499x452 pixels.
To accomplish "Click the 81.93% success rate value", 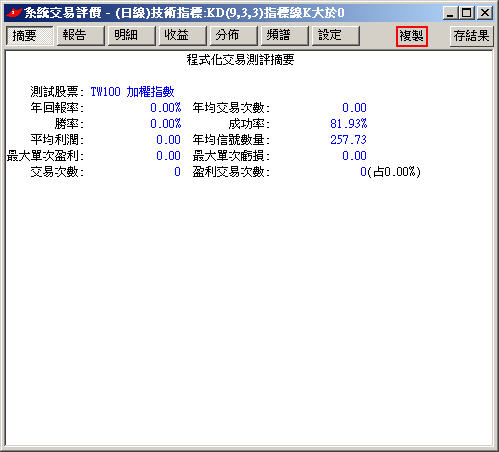I will pyautogui.click(x=348, y=124).
